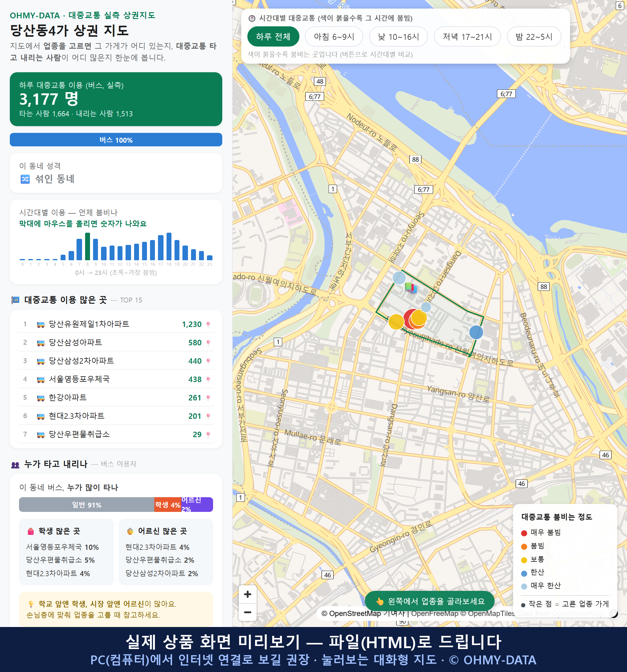Click the 8시 peak green bar in hourly chart

[x=88, y=246]
